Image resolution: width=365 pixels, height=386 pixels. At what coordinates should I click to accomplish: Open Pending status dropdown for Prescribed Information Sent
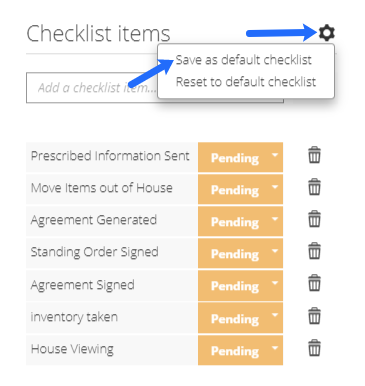point(240,157)
